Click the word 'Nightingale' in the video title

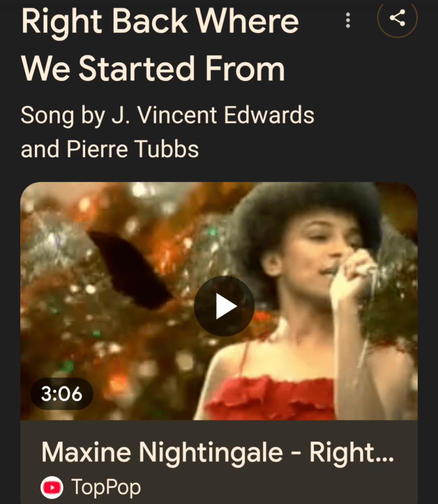click(x=211, y=453)
